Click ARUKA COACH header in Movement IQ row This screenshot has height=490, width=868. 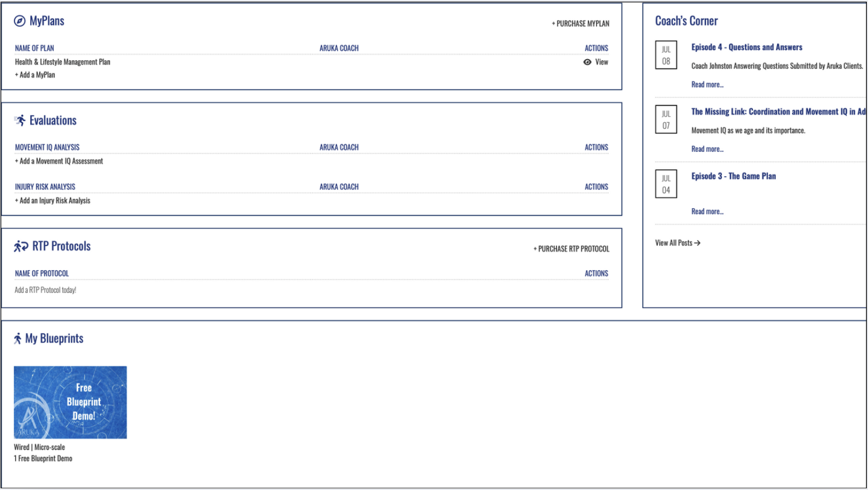click(339, 147)
